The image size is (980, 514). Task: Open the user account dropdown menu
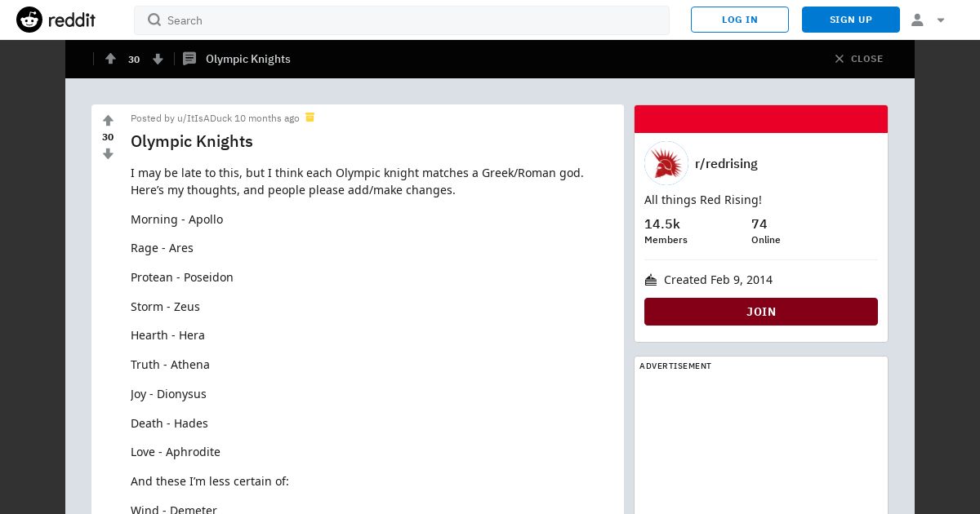click(928, 20)
